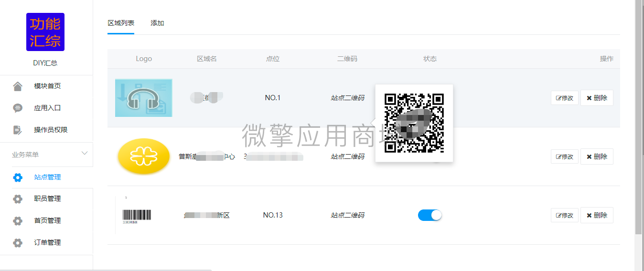The width and height of the screenshot is (644, 271).
Task: Select 应用入口 in the sidebar
Action: tap(46, 108)
